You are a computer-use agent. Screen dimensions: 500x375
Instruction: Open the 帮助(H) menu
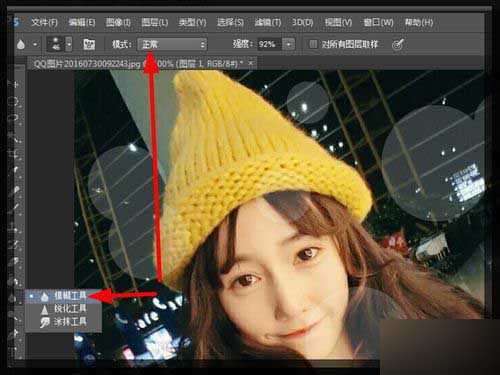[x=419, y=22]
